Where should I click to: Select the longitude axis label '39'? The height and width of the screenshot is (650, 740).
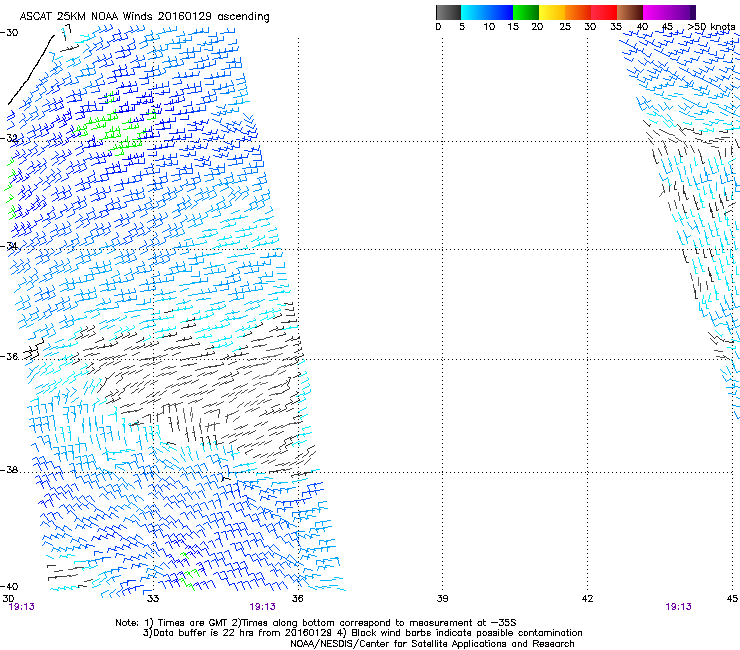tap(442, 599)
